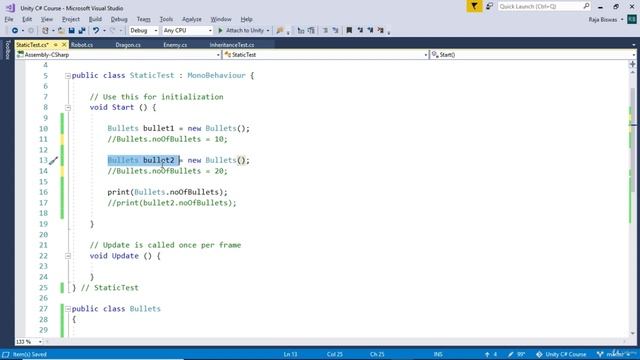Undo the last edit
The image size is (640, 360).
(96, 31)
